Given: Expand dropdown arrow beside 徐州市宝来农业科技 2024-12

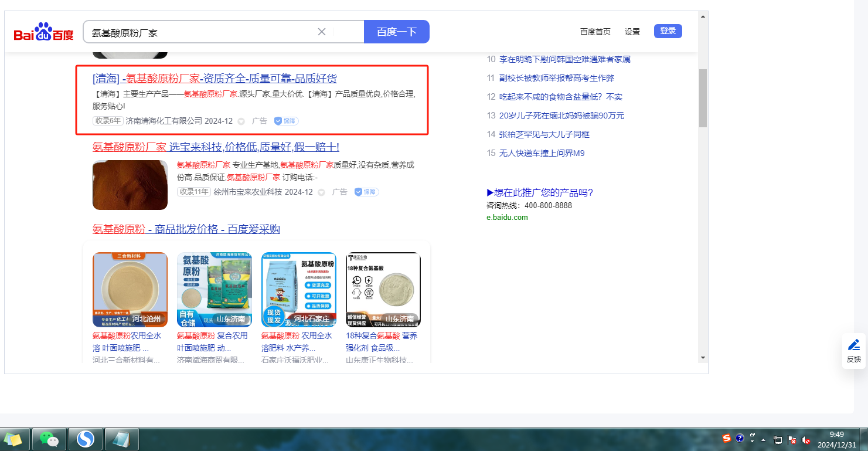Looking at the screenshot, I should [321, 192].
